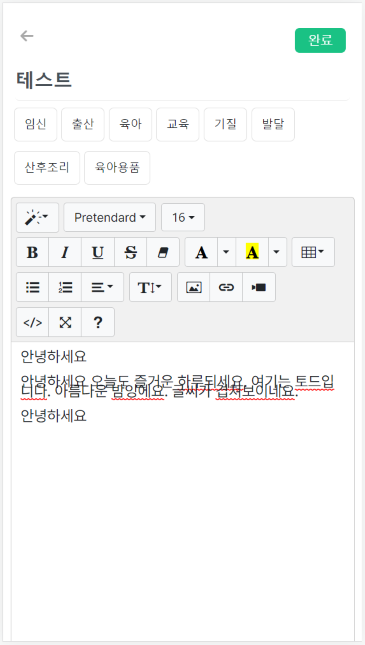
Task: Toggle fullscreen editor mode
Action: (65, 322)
